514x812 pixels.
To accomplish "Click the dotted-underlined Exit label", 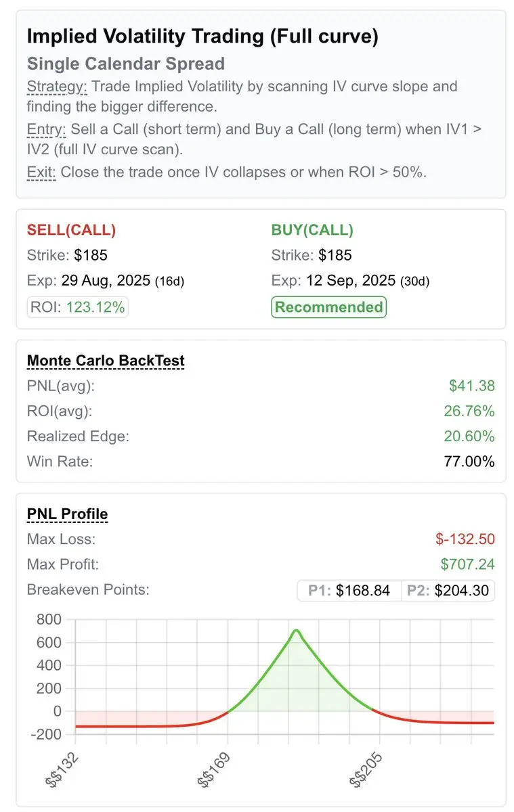I will (42, 172).
